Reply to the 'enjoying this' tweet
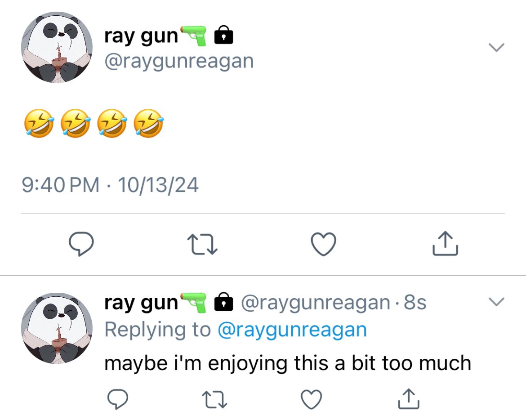The image size is (526, 420). tap(117, 399)
